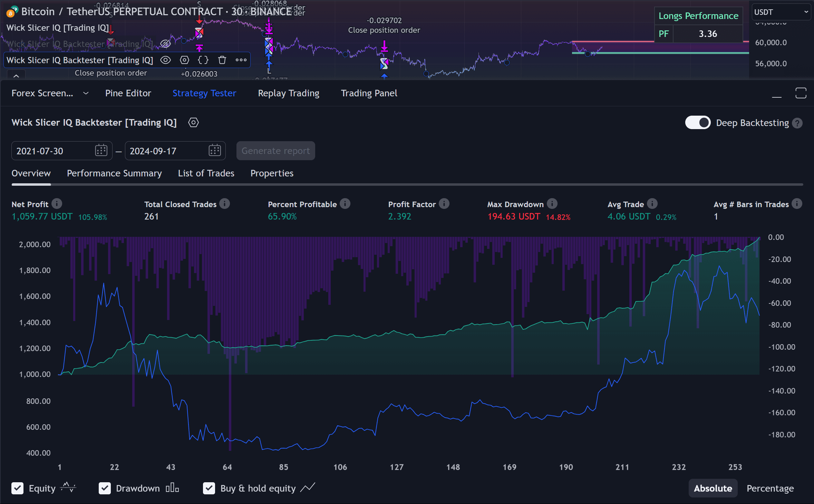Click the 60,000.0 price axis label
The image size is (814, 504).
771,42
